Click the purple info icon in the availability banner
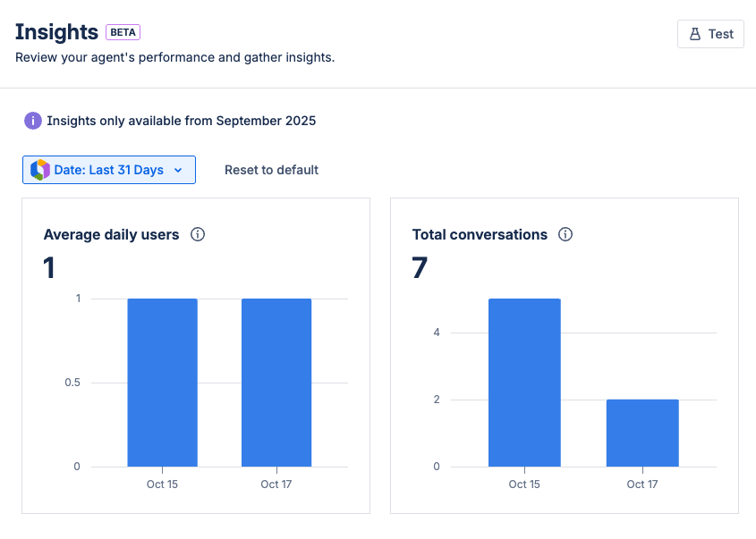The height and width of the screenshot is (539, 756). coord(33,121)
